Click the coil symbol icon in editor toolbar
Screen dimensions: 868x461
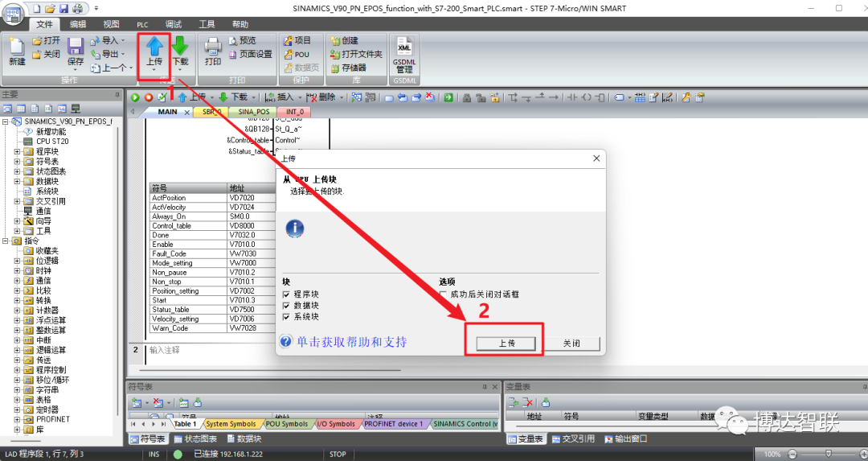click(586, 97)
